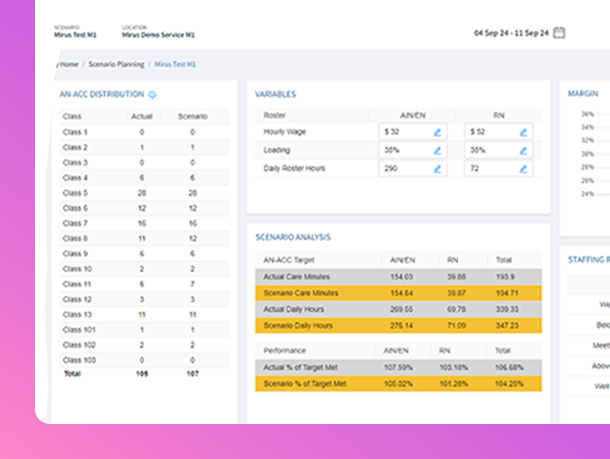
Task: Select the Class 8 scenario value 12
Action: click(193, 238)
